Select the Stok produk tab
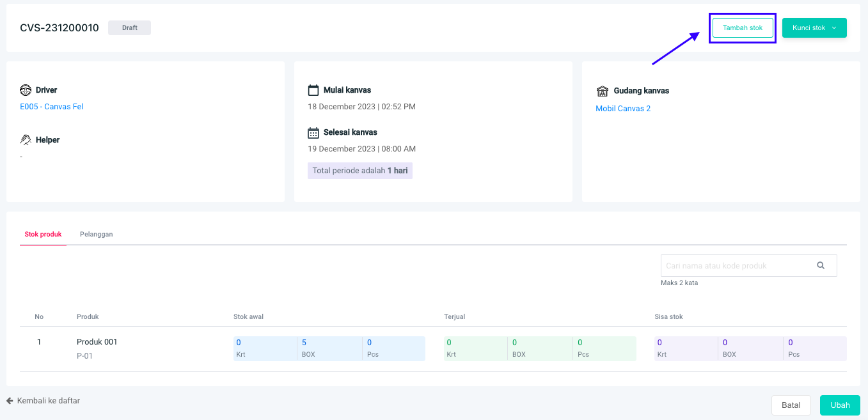The width and height of the screenshot is (868, 420). click(43, 235)
